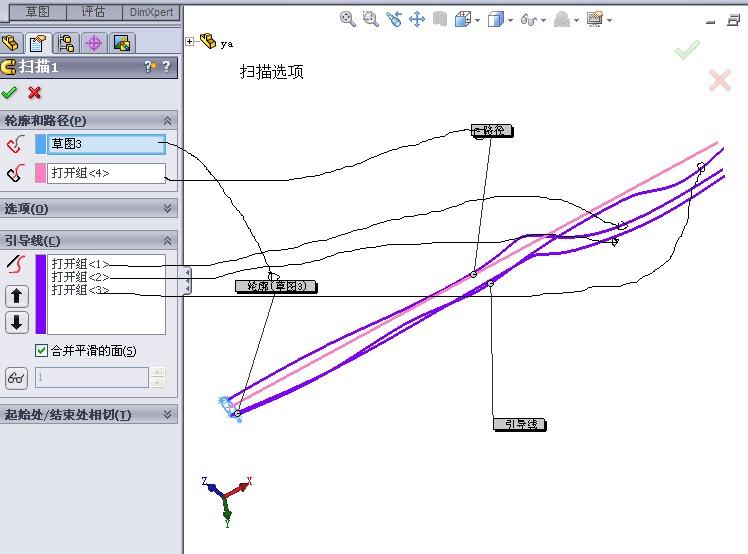Open the DimXpertManager tab icon
The image size is (748, 554).
[94, 43]
